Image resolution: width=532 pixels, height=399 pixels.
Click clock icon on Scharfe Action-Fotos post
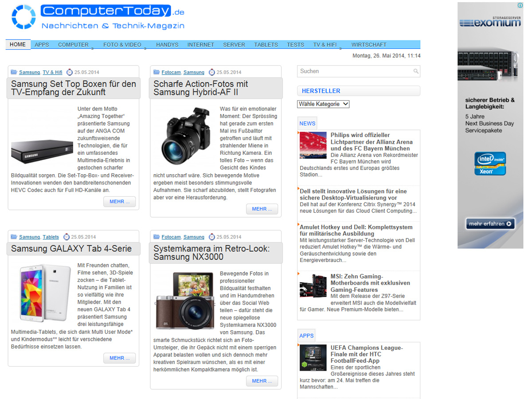[212, 72]
